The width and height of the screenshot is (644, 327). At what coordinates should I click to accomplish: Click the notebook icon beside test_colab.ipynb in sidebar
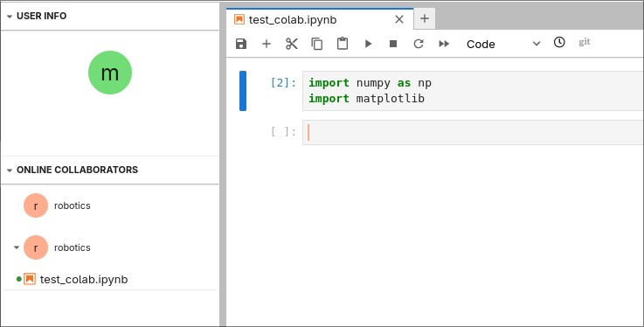point(30,279)
